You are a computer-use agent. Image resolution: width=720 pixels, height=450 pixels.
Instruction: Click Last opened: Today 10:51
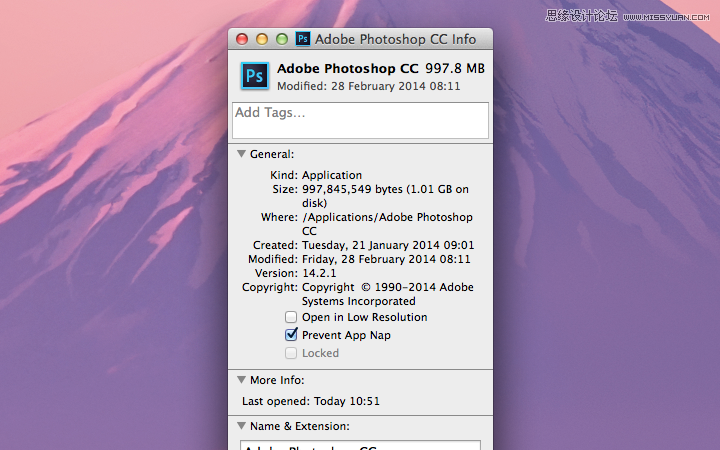[x=311, y=401]
